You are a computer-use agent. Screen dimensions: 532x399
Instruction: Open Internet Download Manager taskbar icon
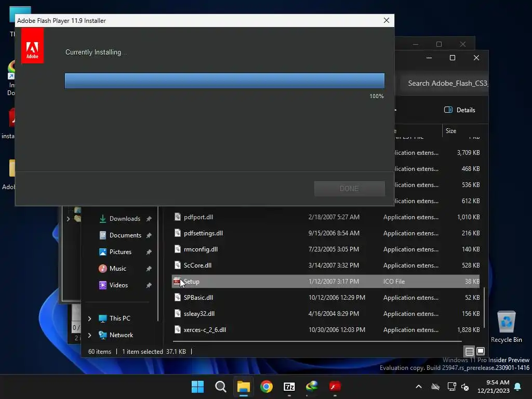(x=312, y=387)
